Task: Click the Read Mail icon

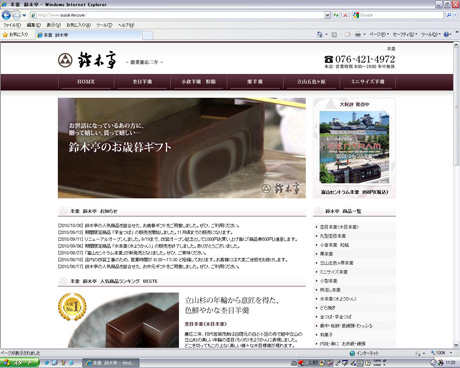Action: point(348,35)
